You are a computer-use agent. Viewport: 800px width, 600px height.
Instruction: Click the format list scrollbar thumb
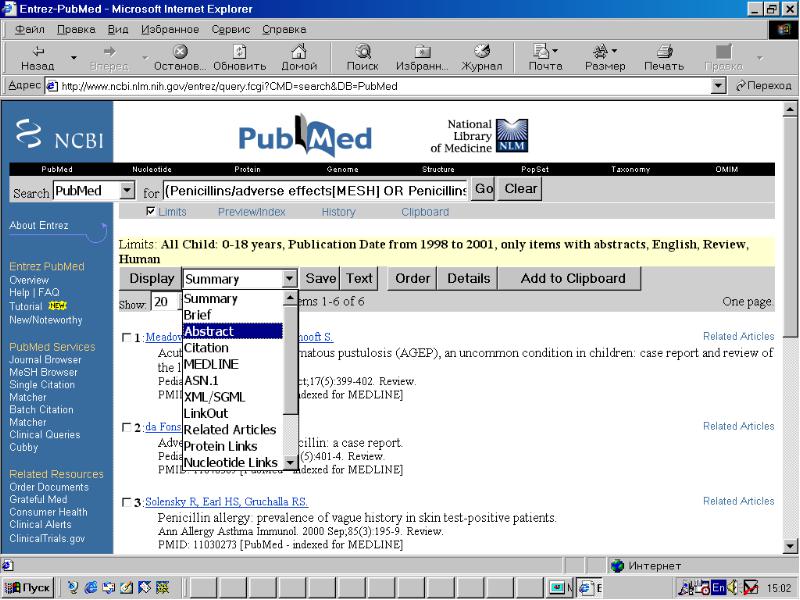click(290, 360)
